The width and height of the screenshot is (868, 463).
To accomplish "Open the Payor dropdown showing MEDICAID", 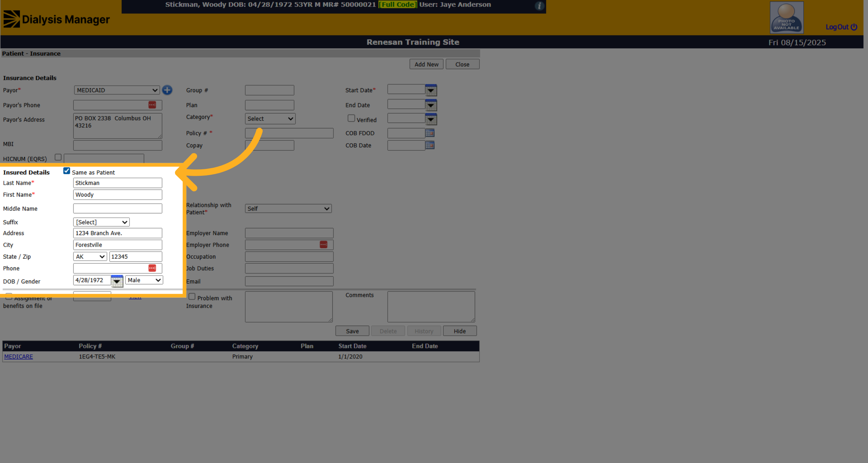I will click(117, 90).
